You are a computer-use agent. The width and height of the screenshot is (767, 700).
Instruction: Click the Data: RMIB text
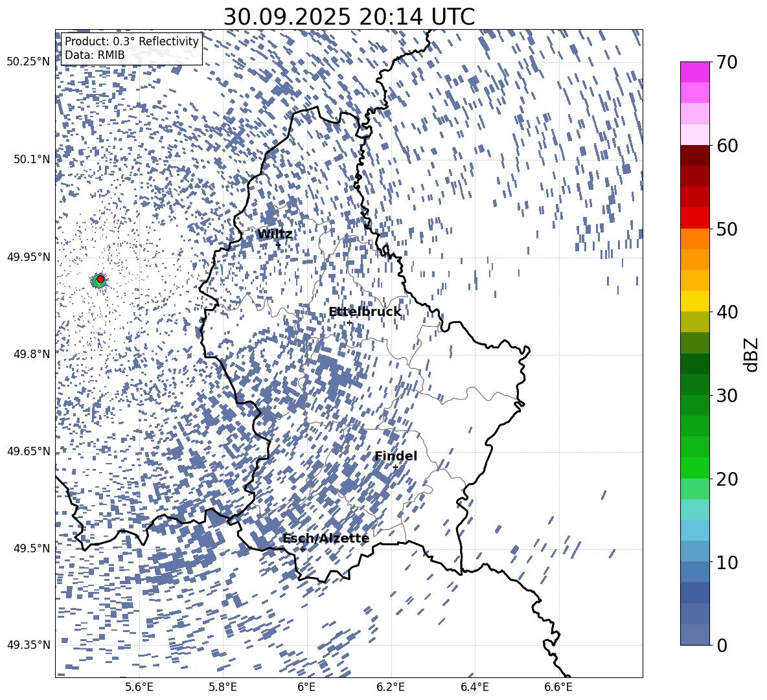95,55
